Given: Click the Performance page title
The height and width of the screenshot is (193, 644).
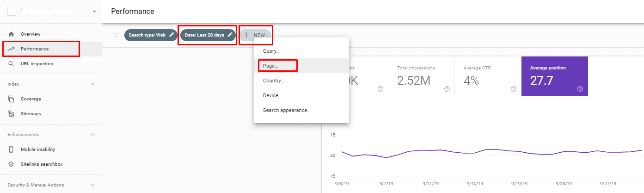Looking at the screenshot, I should point(133,11).
